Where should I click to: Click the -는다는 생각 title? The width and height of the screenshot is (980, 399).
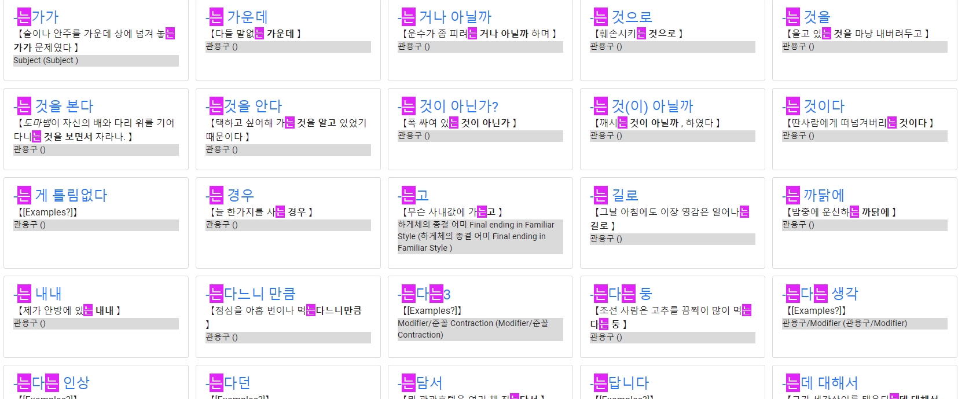(x=820, y=294)
